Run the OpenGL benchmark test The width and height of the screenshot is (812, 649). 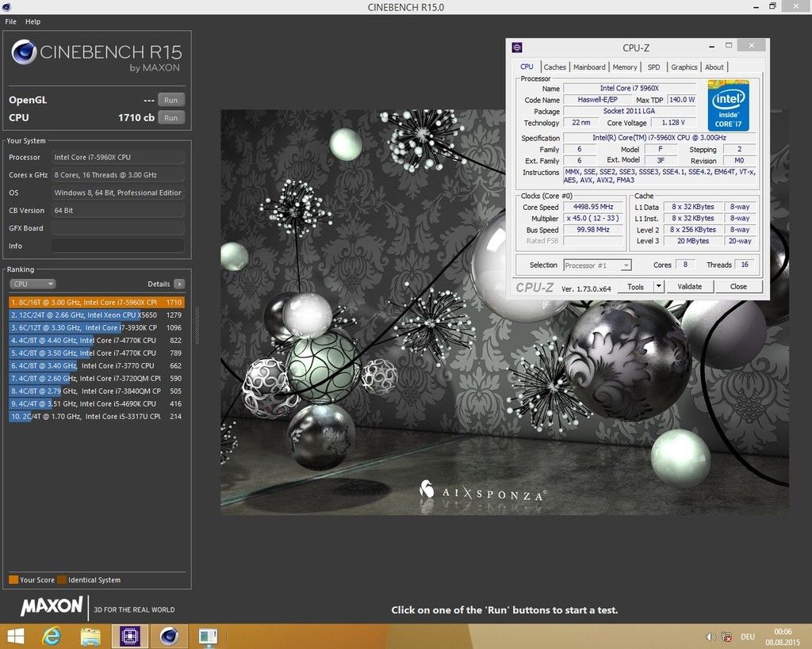171,100
